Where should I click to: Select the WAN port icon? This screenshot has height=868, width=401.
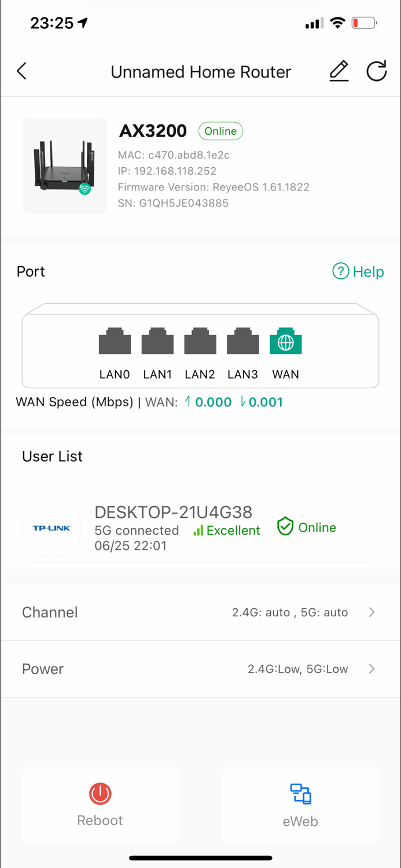tap(285, 342)
